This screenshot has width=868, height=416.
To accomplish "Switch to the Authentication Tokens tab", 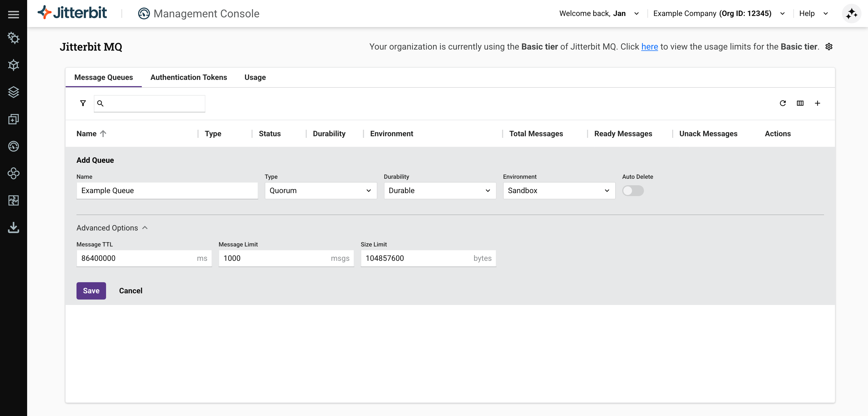I will tap(188, 77).
